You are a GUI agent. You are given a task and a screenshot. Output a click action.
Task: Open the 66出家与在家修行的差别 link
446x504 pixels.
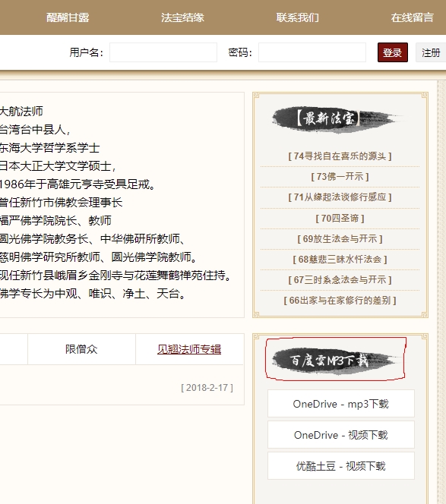click(x=340, y=301)
